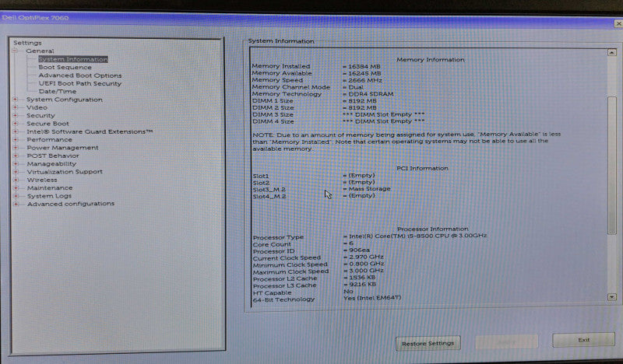Select Power Management label
Screen dimensions: 623x364
(62, 148)
